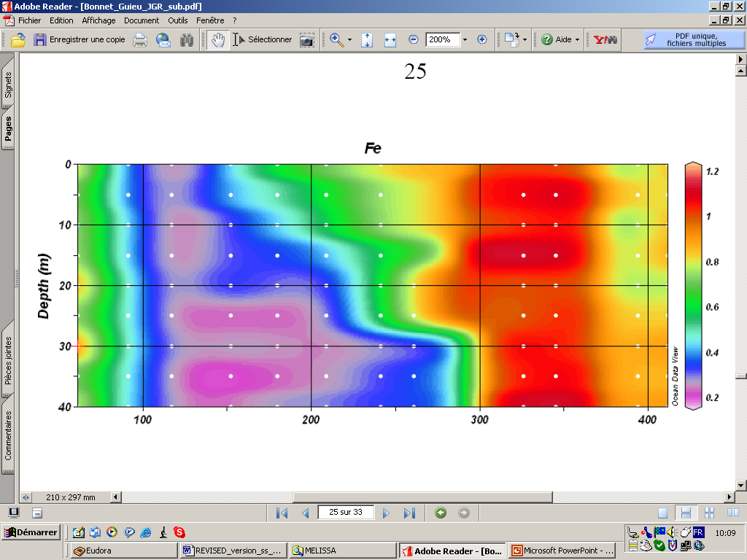Go to next page arrow

coord(386,513)
